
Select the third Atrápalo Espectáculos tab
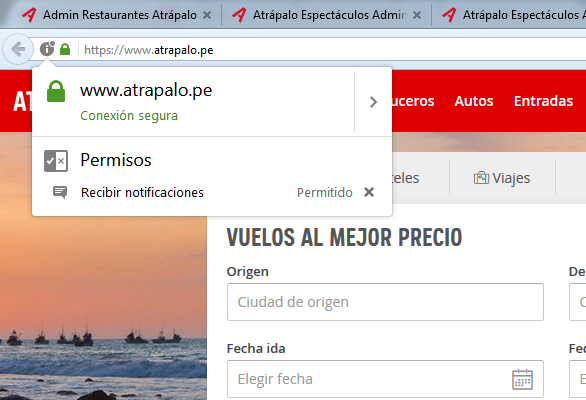click(x=524, y=15)
